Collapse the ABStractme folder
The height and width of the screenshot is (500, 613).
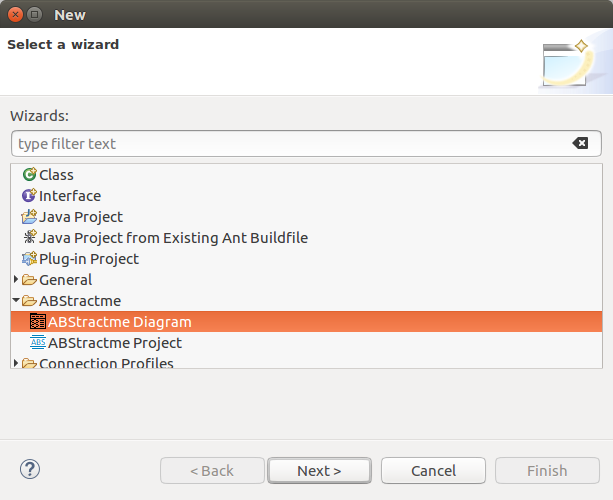pyautogui.click(x=16, y=301)
